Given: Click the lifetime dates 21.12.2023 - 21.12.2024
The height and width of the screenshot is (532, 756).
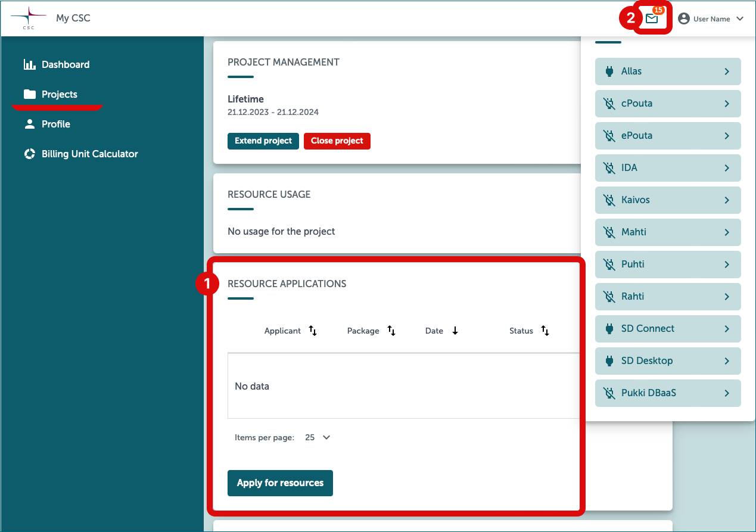Looking at the screenshot, I should [273, 112].
